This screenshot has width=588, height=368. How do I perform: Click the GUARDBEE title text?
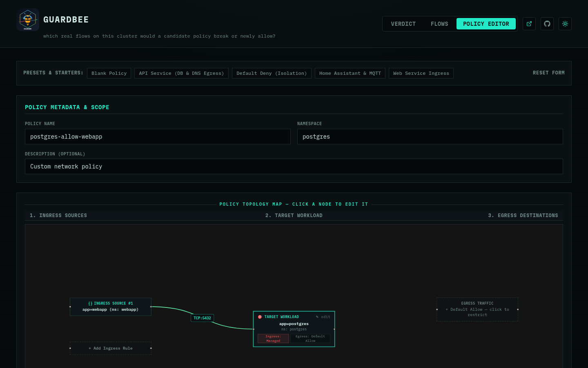[66, 20]
